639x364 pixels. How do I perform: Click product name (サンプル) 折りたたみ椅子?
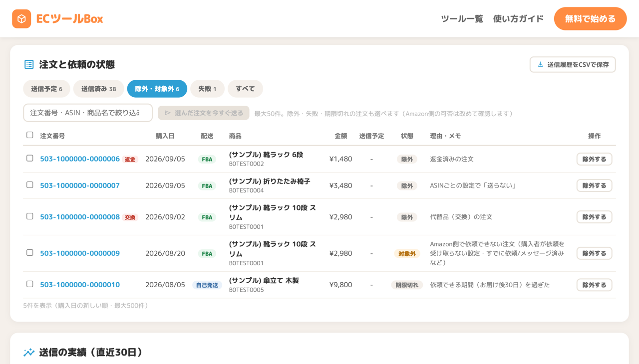pyautogui.click(x=270, y=181)
